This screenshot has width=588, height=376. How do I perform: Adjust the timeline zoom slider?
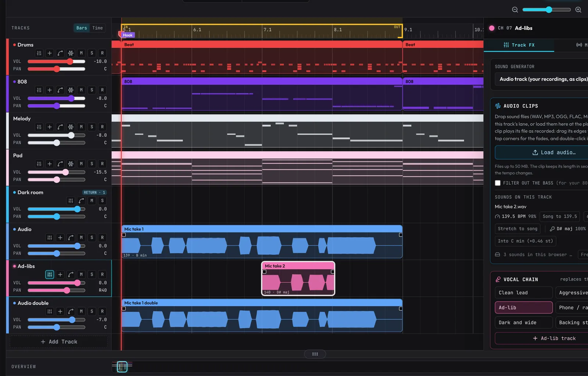click(546, 10)
